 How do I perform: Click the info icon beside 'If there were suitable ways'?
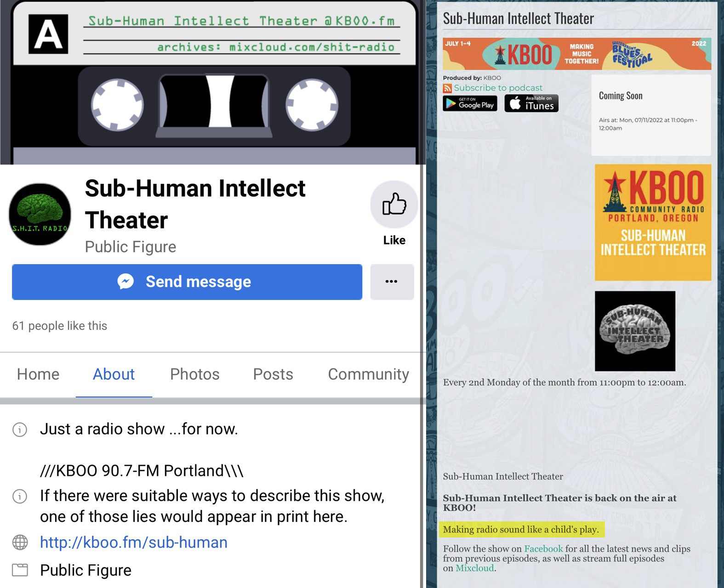point(20,496)
